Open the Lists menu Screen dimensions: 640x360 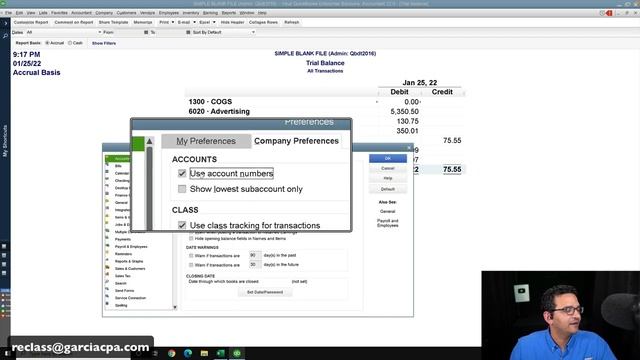pos(43,13)
